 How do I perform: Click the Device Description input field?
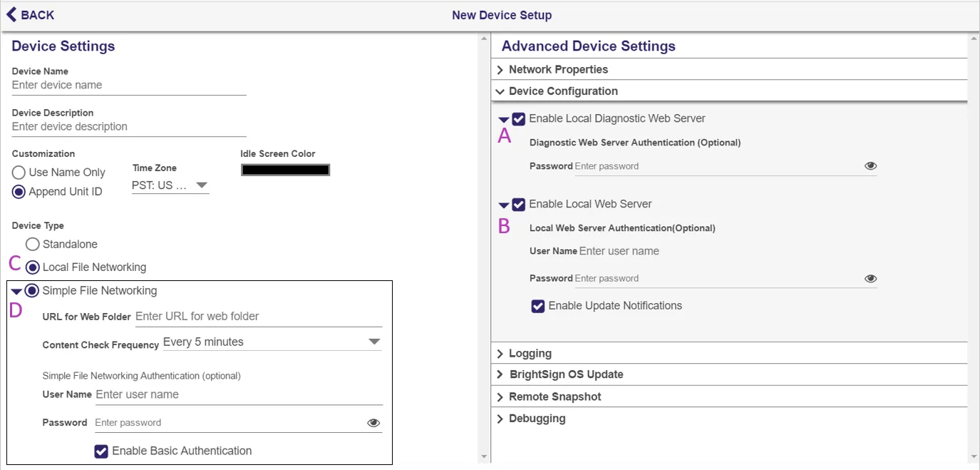point(129,127)
